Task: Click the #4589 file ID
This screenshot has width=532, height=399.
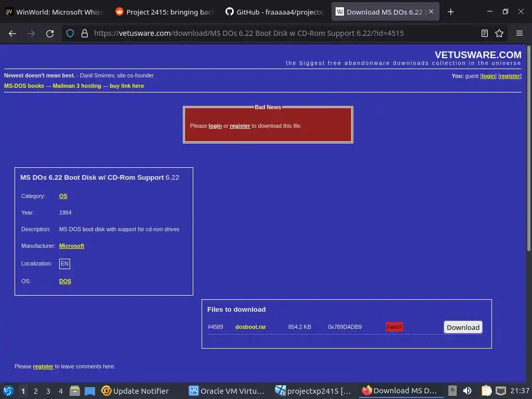Action: 216,327
